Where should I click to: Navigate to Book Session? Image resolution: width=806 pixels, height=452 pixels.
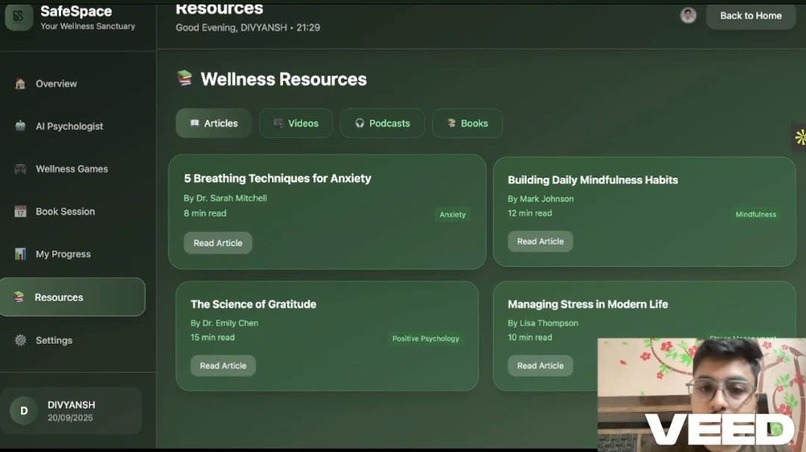coord(65,211)
